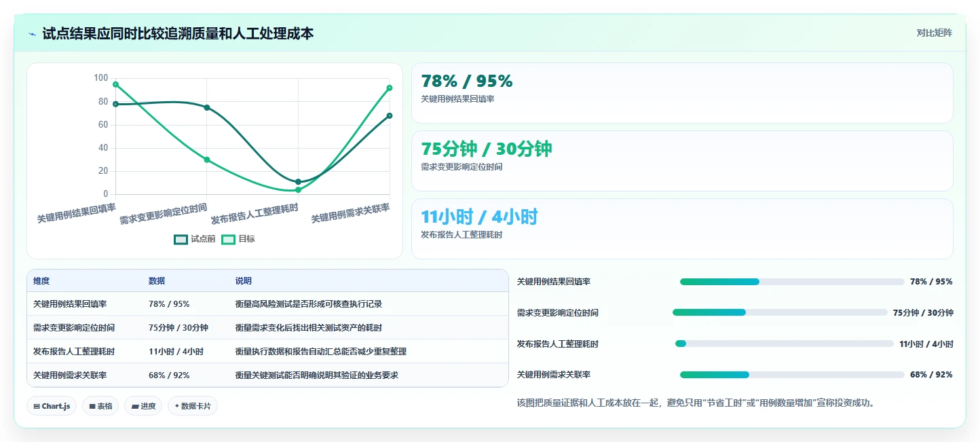Click the Chart.js chip icon
This screenshot has height=442, width=980.
pyautogui.click(x=37, y=406)
